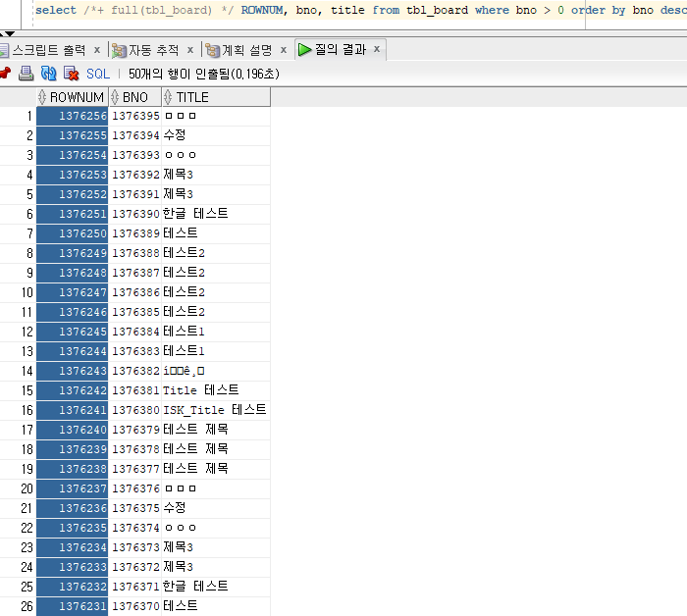Select title cell '제목3' for BNO 1376372

tap(216, 567)
